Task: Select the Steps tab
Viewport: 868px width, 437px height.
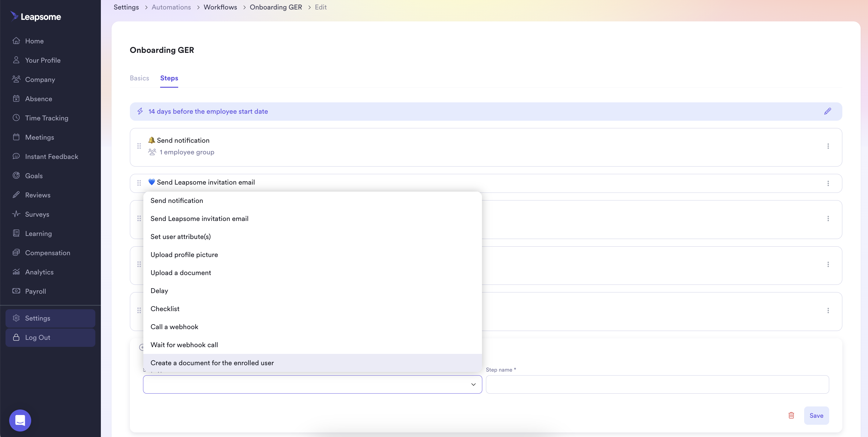Action: coord(169,78)
